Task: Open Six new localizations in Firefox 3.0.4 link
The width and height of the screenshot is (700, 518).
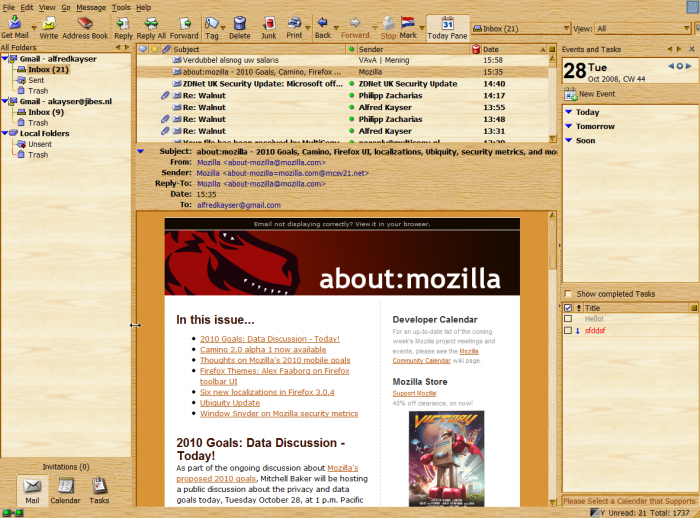Action: (x=267, y=392)
